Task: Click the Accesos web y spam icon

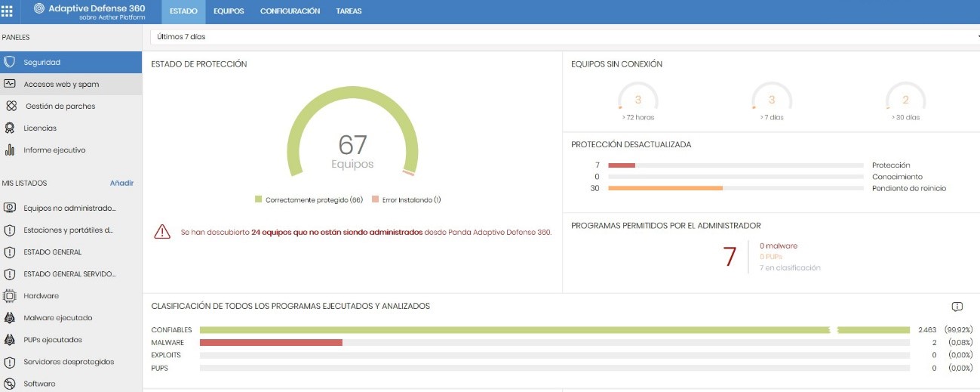Action: click(x=11, y=84)
